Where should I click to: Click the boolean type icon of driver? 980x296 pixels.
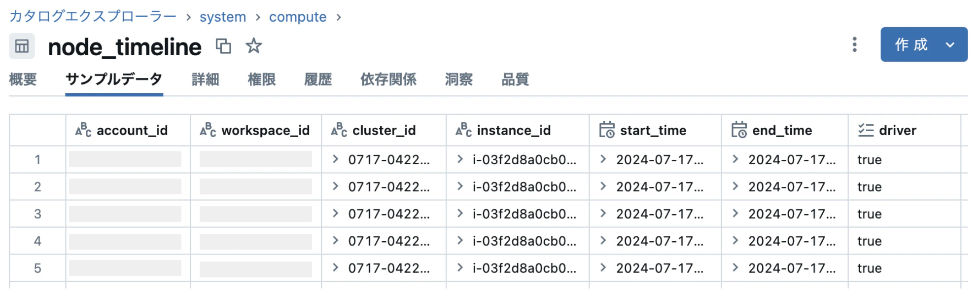pyautogui.click(x=866, y=130)
